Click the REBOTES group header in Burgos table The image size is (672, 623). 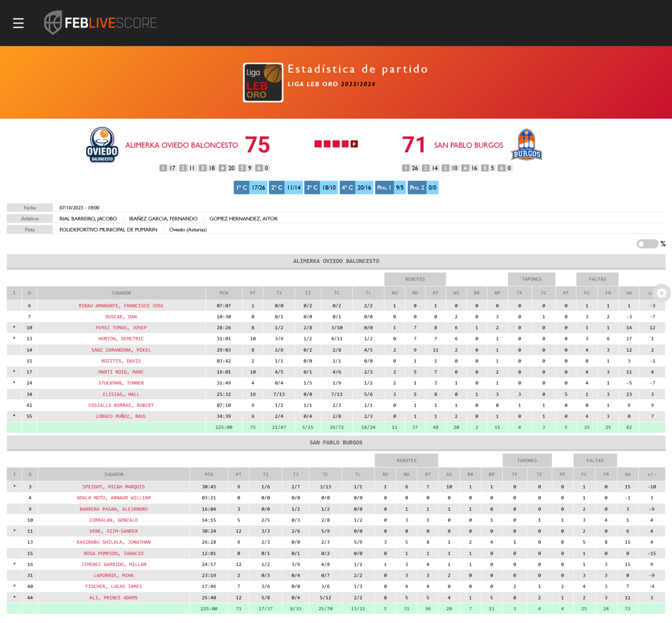click(x=407, y=460)
